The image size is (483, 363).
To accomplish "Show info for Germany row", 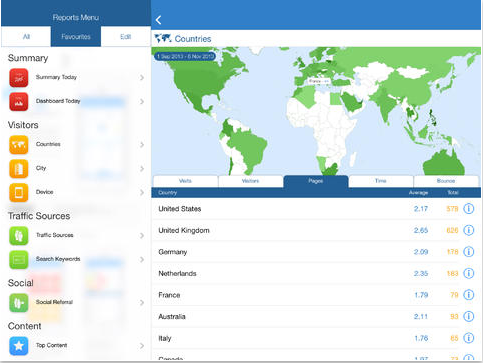I will pos(469,252).
